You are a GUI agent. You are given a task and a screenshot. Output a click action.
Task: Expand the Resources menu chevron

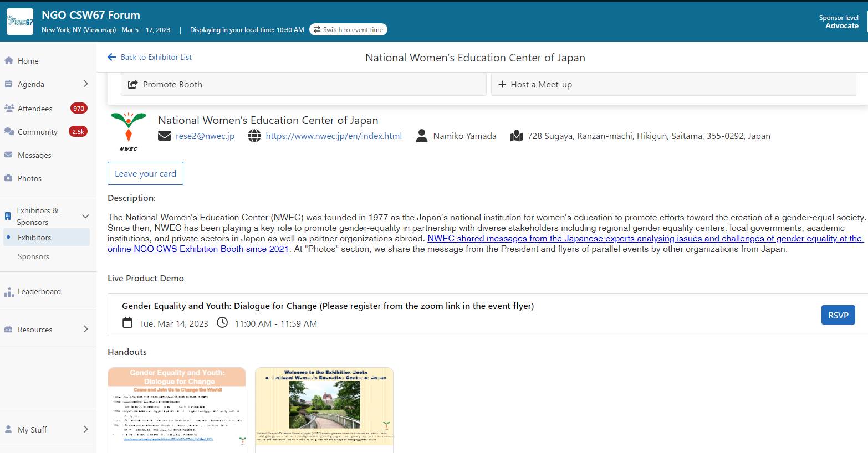tap(85, 329)
